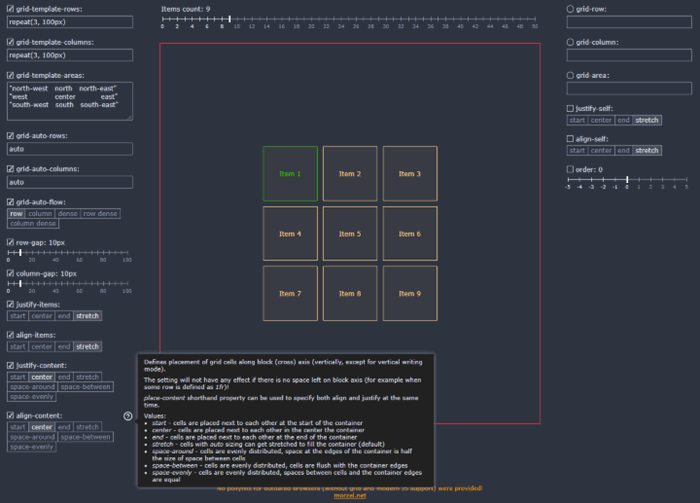Select the grid-row radio button
The image size is (700, 503).
[x=570, y=9]
